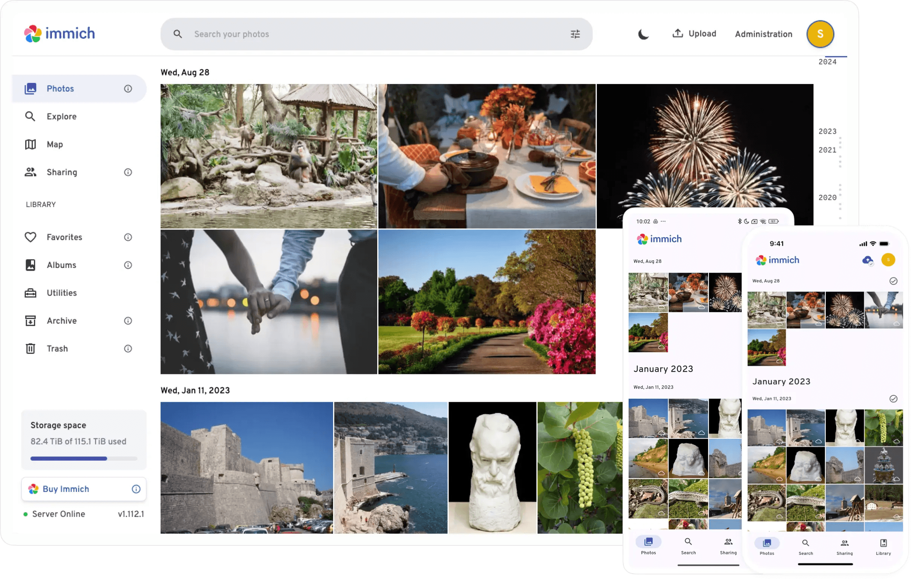Viewport: 912px width, 588px height.
Task: Click the Albums icon in the sidebar
Action: click(x=31, y=265)
